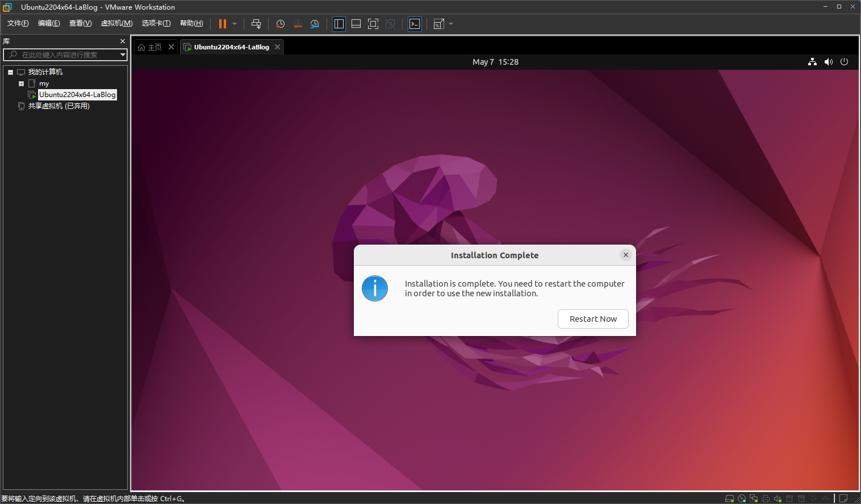Click the stretch guest display icon
The image size is (861, 504).
[x=438, y=24]
